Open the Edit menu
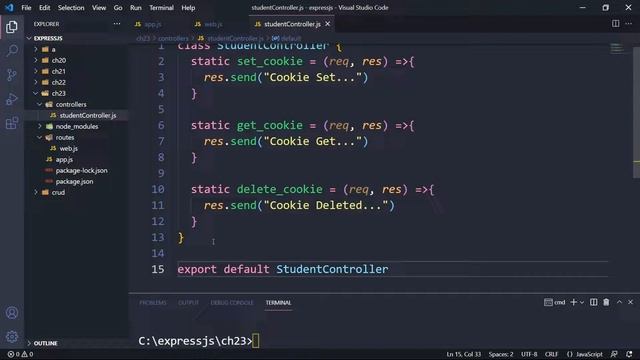 pyautogui.click(x=44, y=8)
